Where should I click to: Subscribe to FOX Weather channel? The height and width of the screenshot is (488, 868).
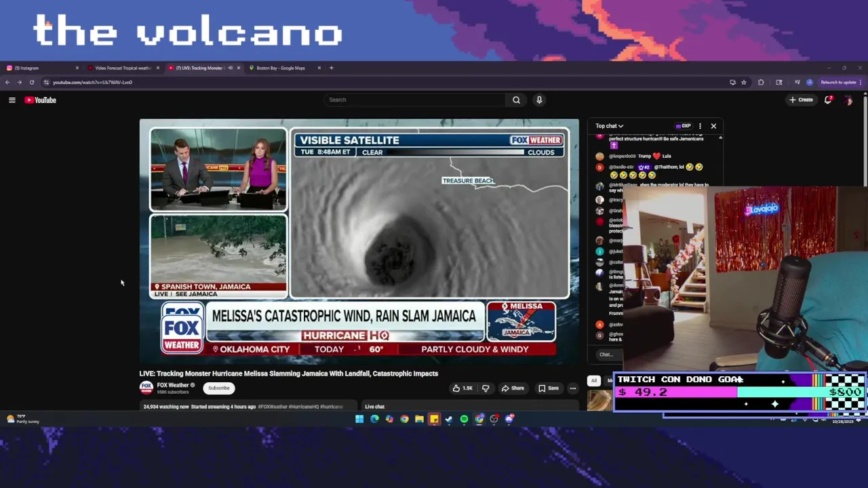coord(218,388)
